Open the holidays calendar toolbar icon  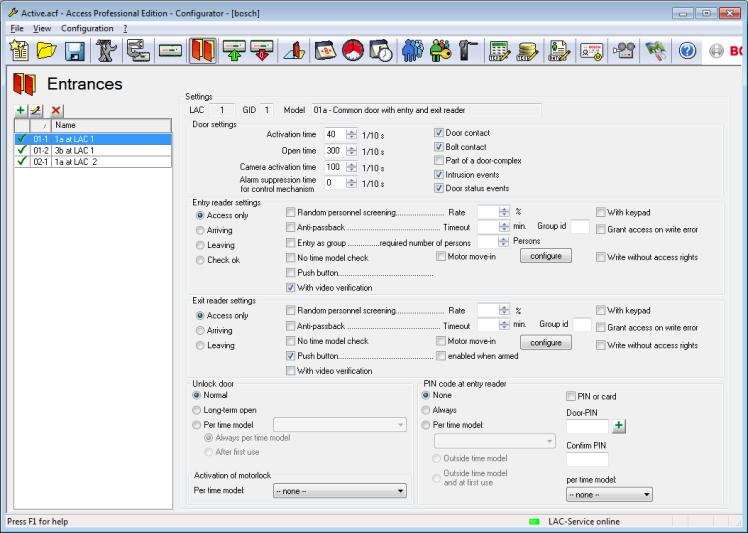tap(325, 51)
